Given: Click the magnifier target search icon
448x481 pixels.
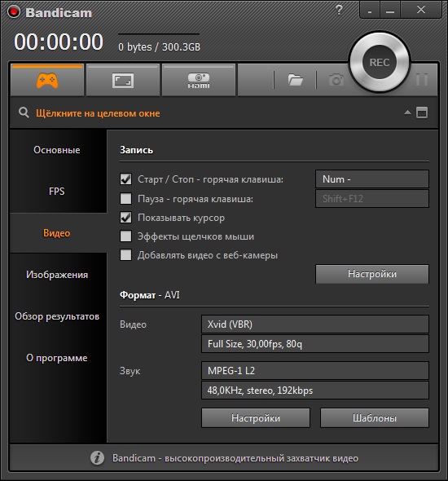Looking at the screenshot, I should [x=24, y=113].
